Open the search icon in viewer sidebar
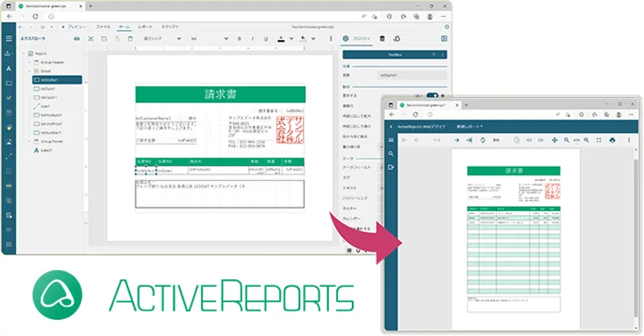This screenshot has width=644, height=336. click(390, 153)
